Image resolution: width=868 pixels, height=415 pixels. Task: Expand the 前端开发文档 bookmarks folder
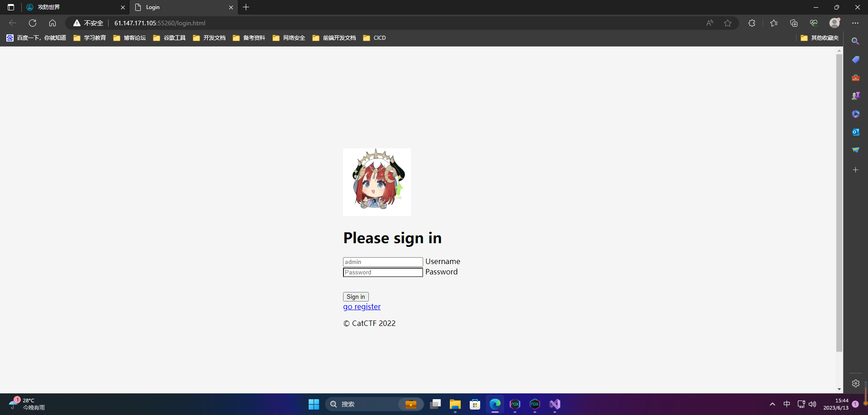coord(334,38)
